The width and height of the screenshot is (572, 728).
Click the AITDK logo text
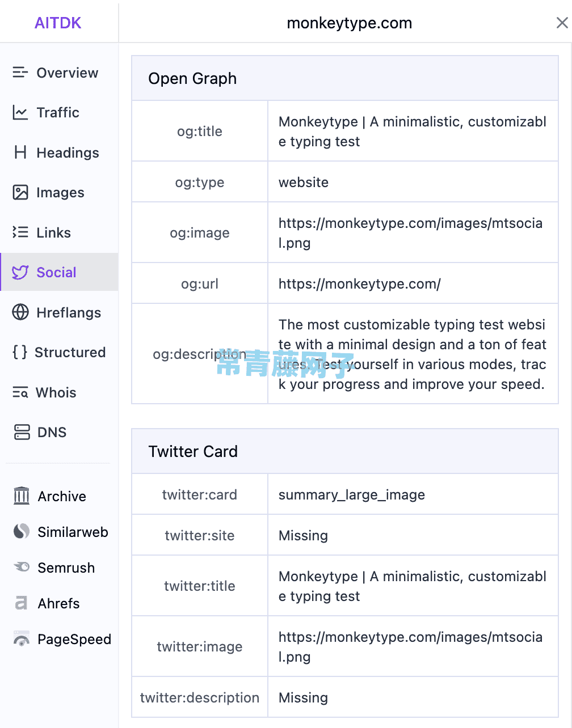pos(58,23)
